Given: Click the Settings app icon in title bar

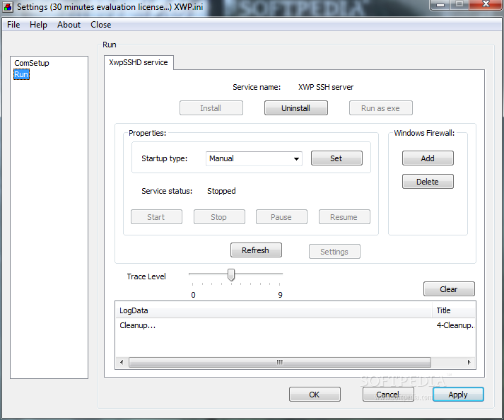Looking at the screenshot, I should tap(7, 6).
